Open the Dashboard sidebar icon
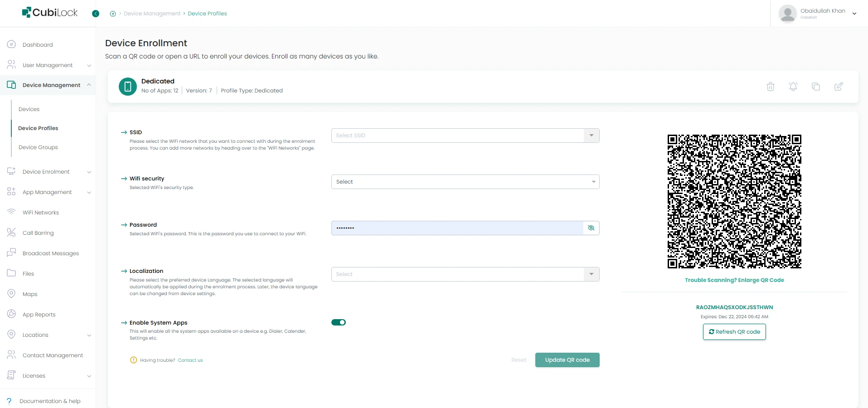 pyautogui.click(x=11, y=44)
